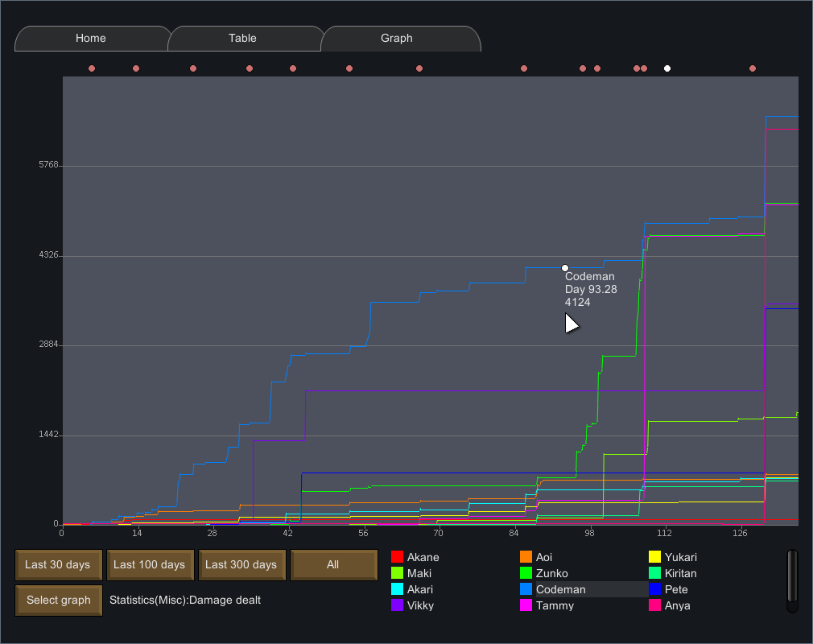Click the lime Maki color swatch
Screen dimensions: 813x644
(x=397, y=573)
